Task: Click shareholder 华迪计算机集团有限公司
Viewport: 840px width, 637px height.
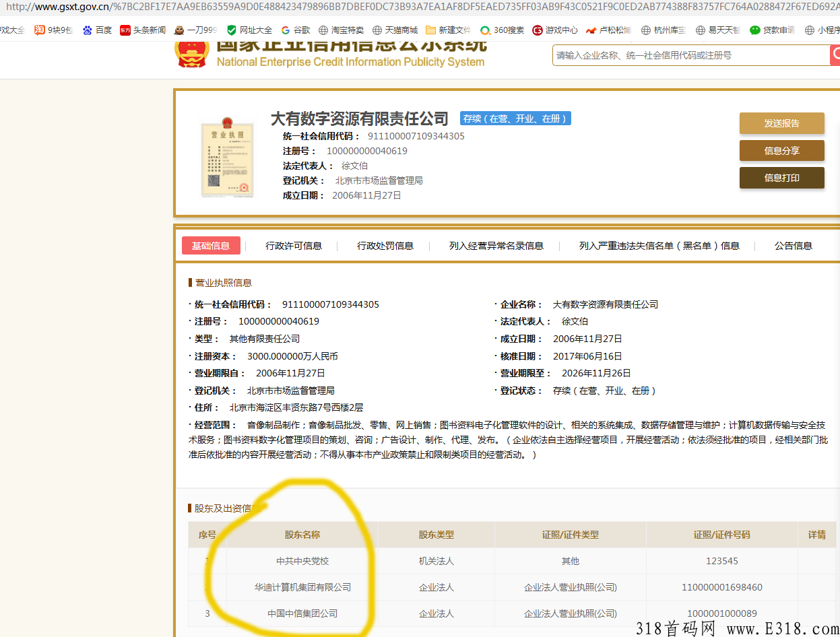Action: pyautogui.click(x=302, y=587)
